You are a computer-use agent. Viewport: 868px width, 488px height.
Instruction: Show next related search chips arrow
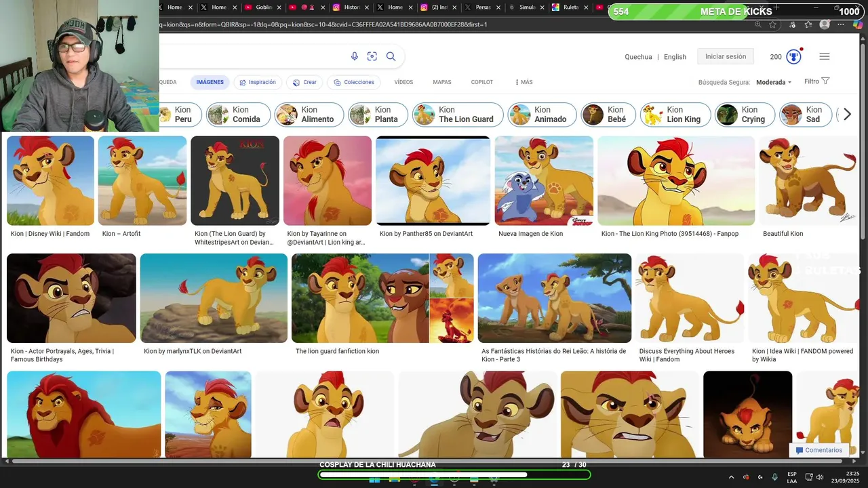[847, 115]
